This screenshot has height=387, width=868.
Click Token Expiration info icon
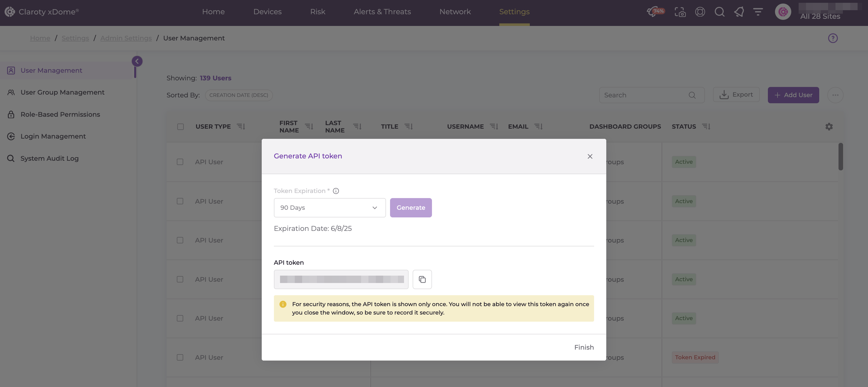coord(336,191)
